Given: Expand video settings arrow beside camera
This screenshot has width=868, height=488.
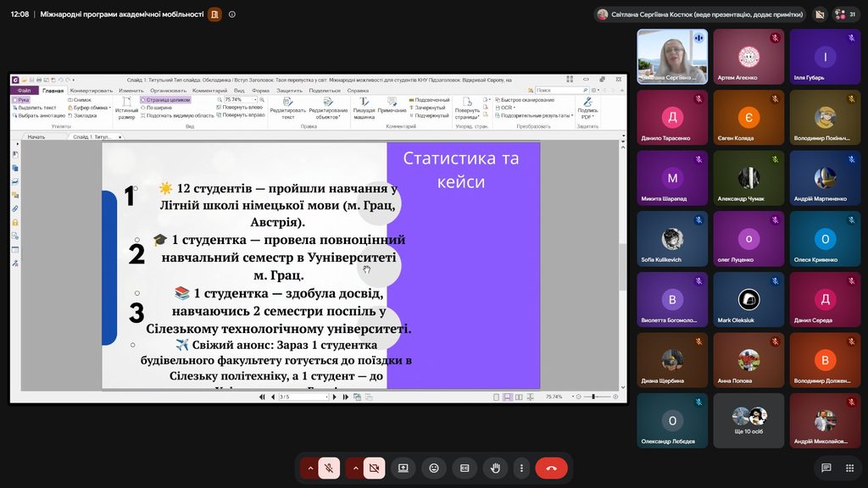Looking at the screenshot, I should (x=355, y=468).
